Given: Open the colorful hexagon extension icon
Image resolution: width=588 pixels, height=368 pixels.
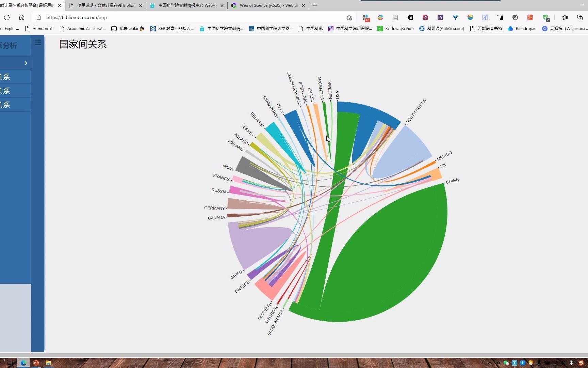Looking at the screenshot, I should (x=380, y=17).
